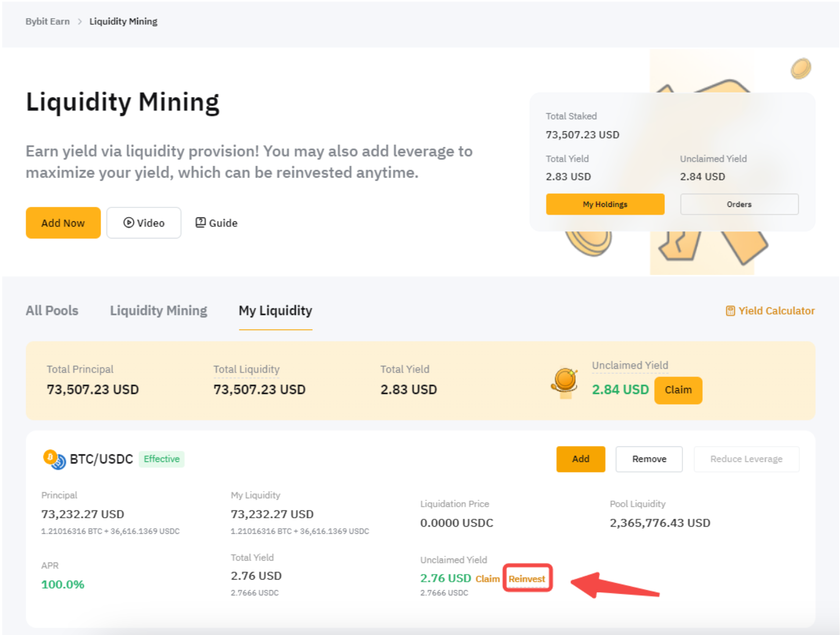Click the unclaimed yield coin illustration
The height and width of the screenshot is (635, 840).
click(564, 383)
